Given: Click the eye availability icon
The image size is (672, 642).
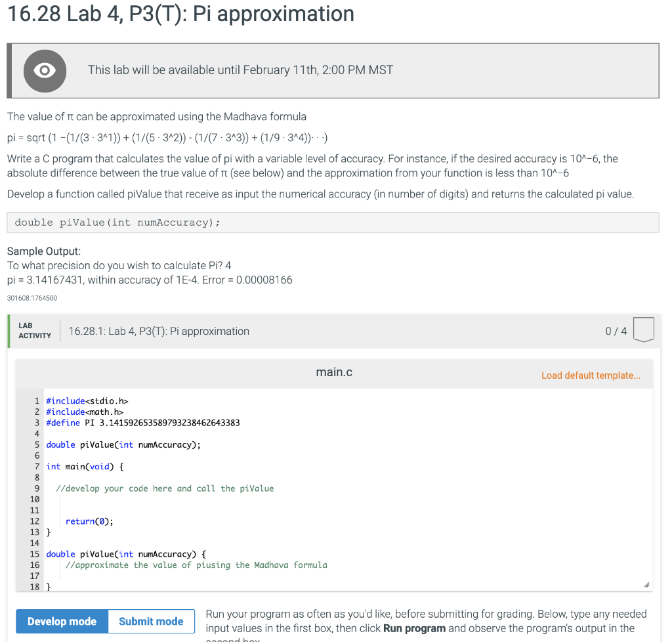Looking at the screenshot, I should point(45,70).
